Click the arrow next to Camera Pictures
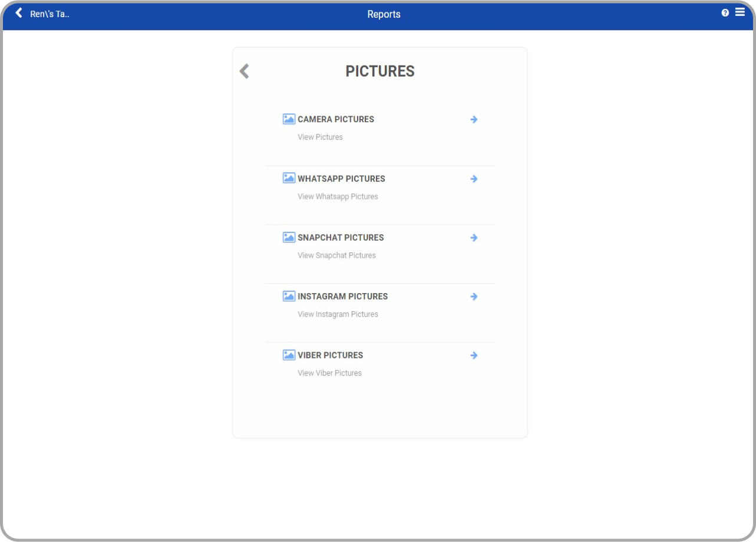 click(x=474, y=120)
